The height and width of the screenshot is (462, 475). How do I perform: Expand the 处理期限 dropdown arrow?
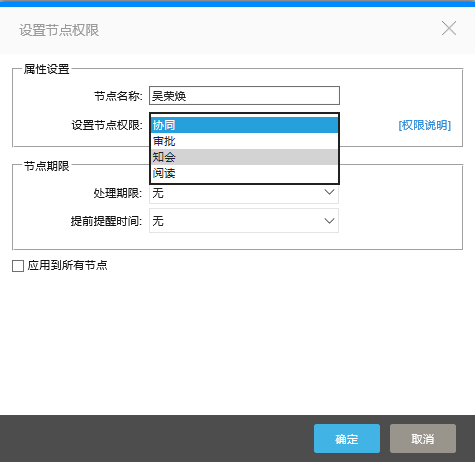click(329, 192)
